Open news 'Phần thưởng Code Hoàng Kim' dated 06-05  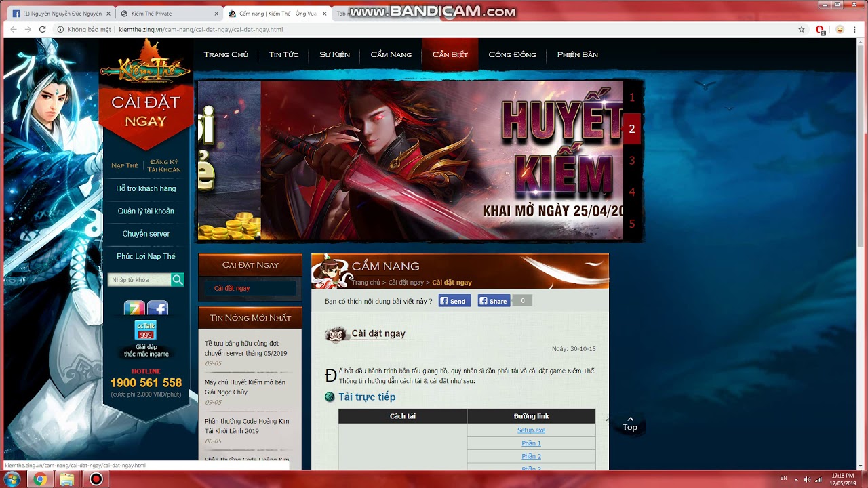tap(247, 426)
